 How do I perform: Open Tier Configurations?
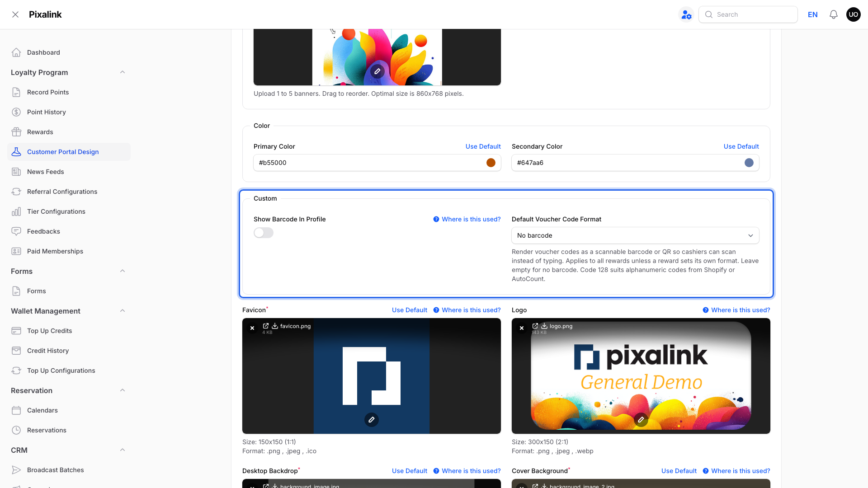coord(69,211)
